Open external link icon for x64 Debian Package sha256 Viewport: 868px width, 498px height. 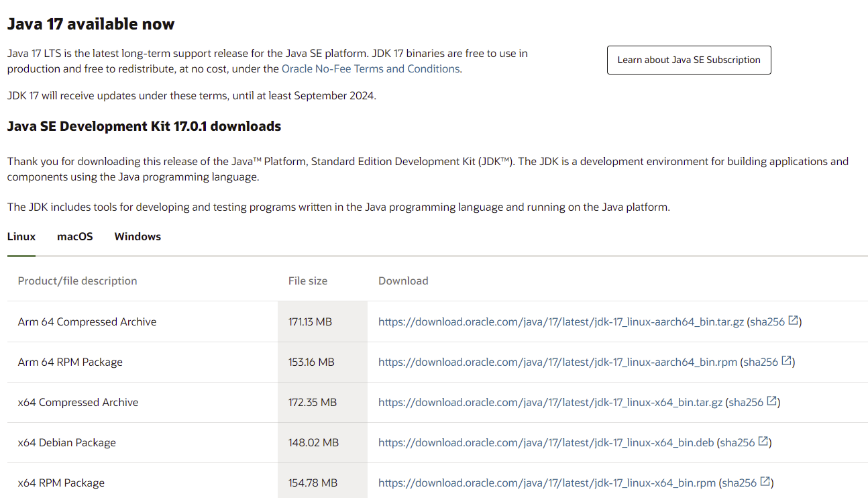[x=763, y=442]
